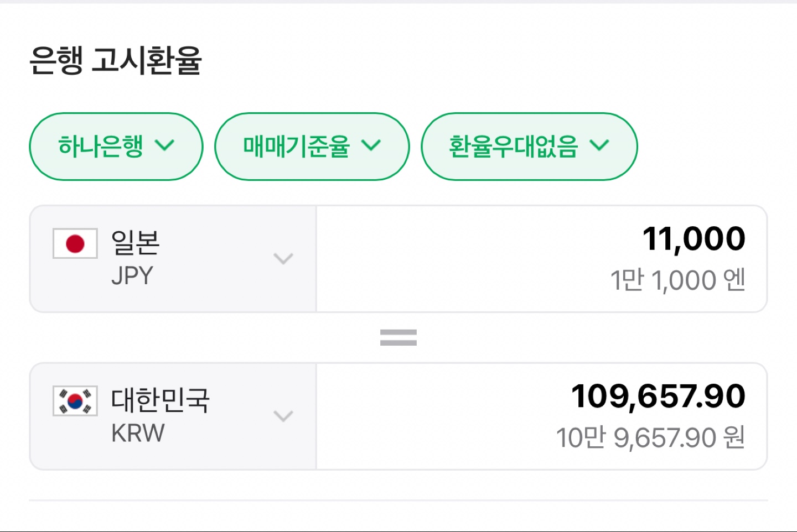Click the chevron inside 하나은행 pill
This screenshot has width=797, height=532.
point(165,145)
